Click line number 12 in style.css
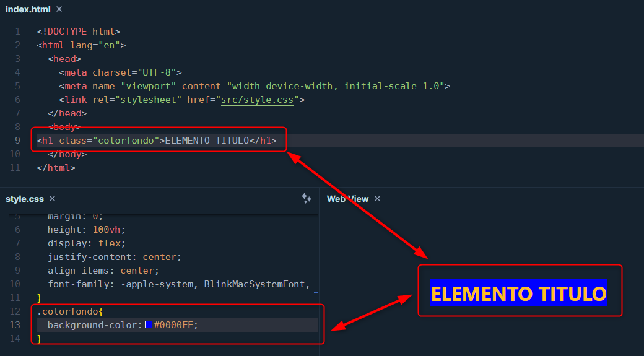This screenshot has width=644, height=356. [x=17, y=311]
